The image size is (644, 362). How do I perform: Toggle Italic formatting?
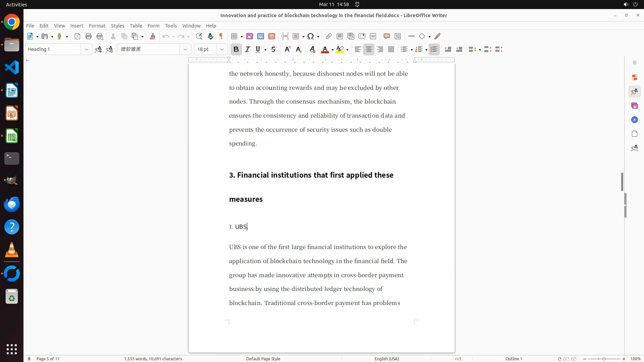point(248,50)
